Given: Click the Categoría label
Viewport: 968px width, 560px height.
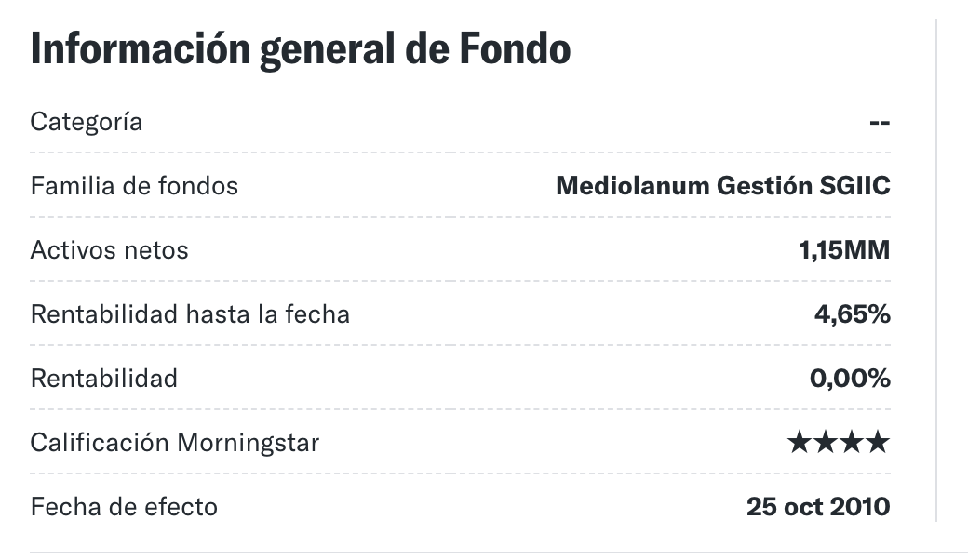Looking at the screenshot, I should pos(87,122).
